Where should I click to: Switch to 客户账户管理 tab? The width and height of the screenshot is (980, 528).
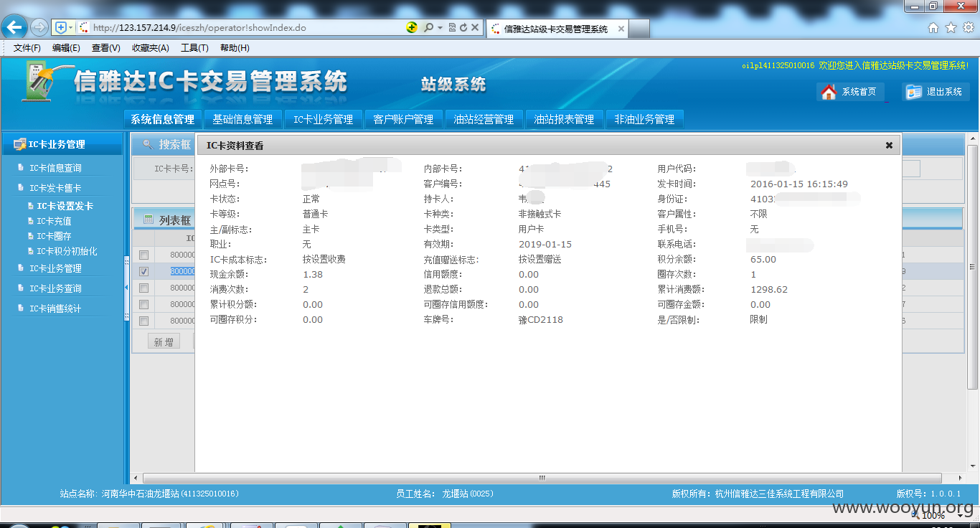(403, 119)
